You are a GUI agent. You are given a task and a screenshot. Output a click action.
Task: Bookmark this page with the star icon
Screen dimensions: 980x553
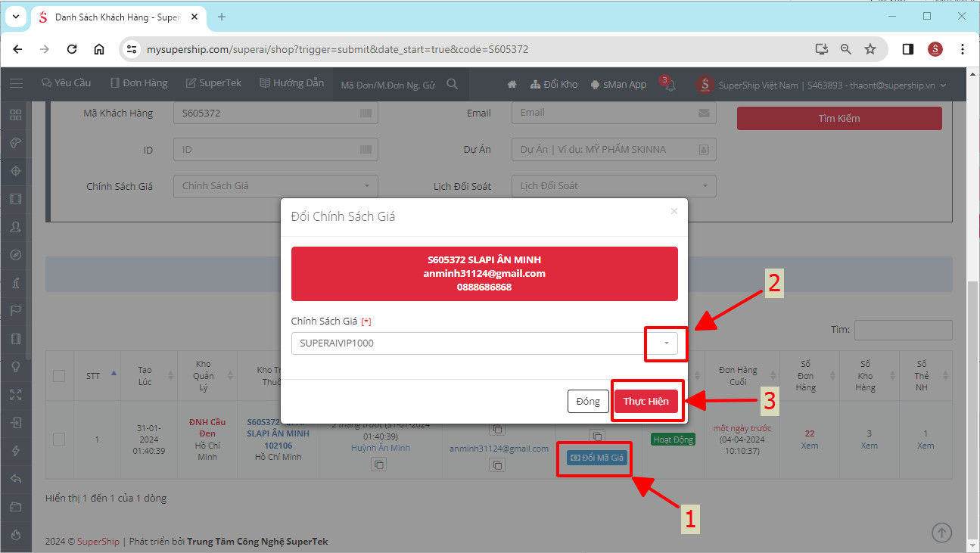[870, 49]
